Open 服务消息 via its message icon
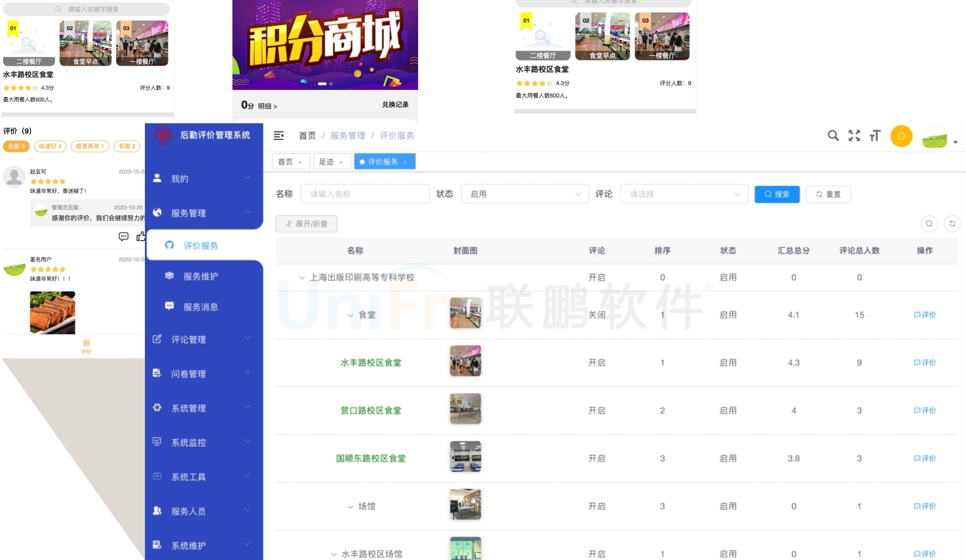Screen dimensions: 966x560 [x=169, y=306]
